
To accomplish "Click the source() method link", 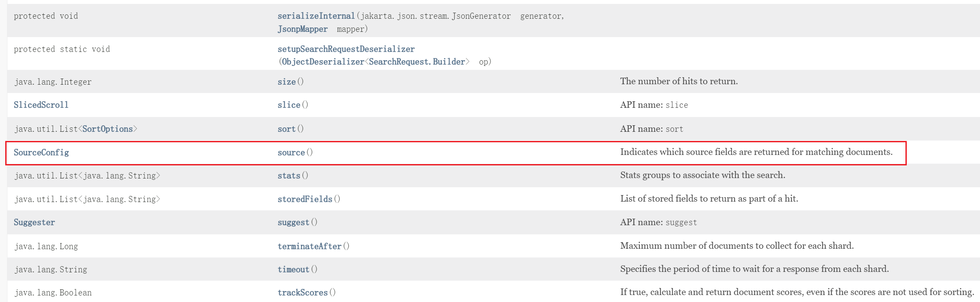I will click(291, 153).
